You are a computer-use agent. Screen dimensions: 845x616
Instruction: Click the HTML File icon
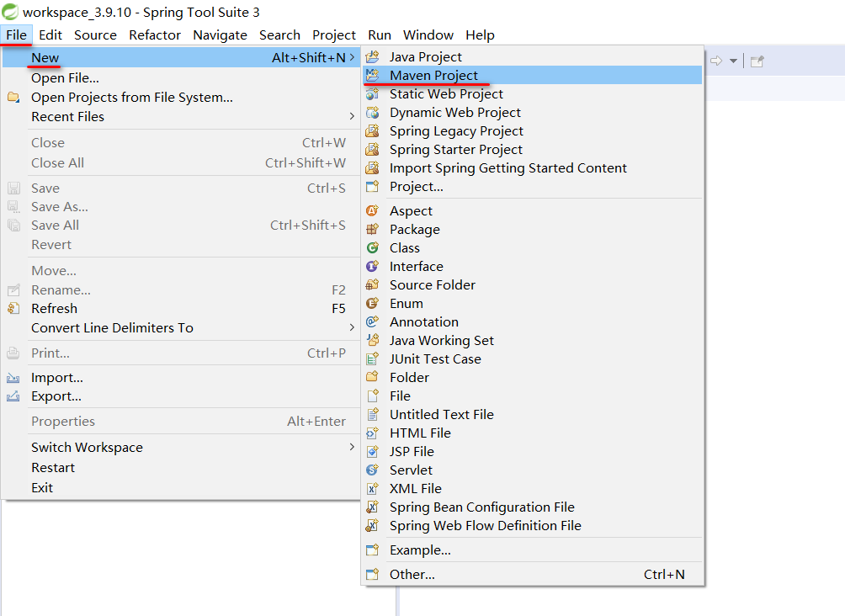coord(372,433)
